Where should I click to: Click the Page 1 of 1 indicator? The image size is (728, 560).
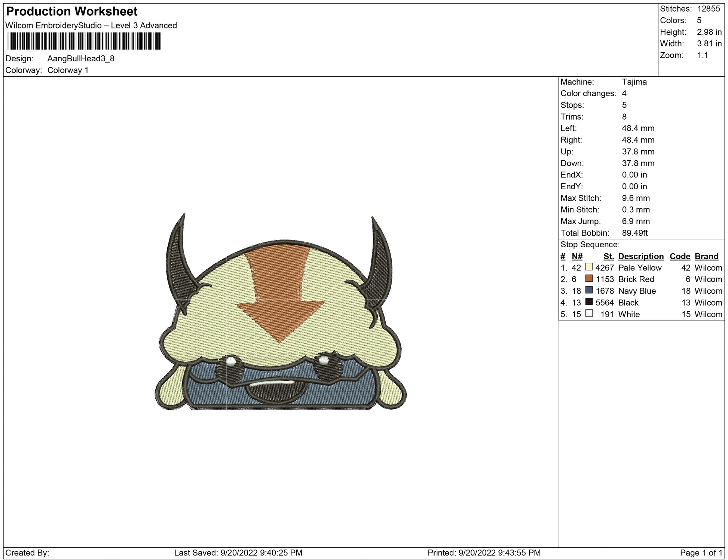click(x=701, y=553)
